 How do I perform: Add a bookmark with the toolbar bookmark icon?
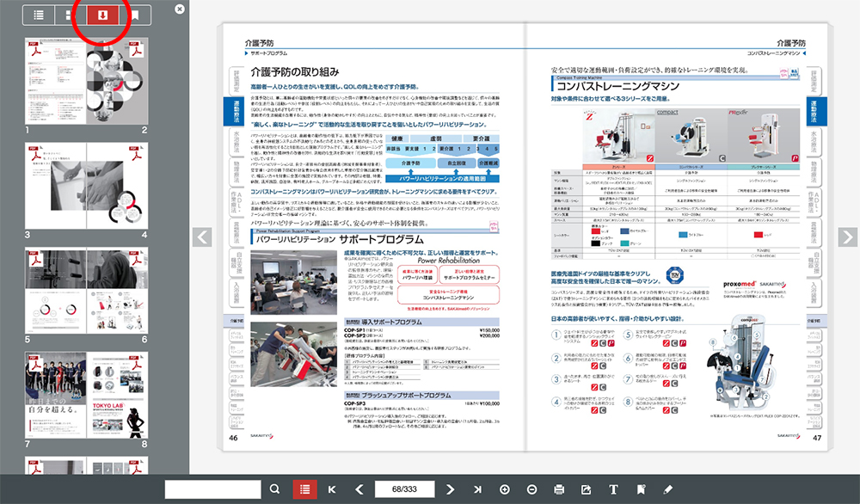click(641, 489)
